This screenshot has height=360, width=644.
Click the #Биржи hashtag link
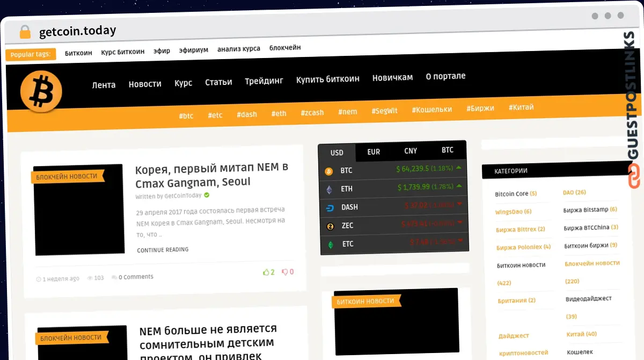[x=480, y=108]
